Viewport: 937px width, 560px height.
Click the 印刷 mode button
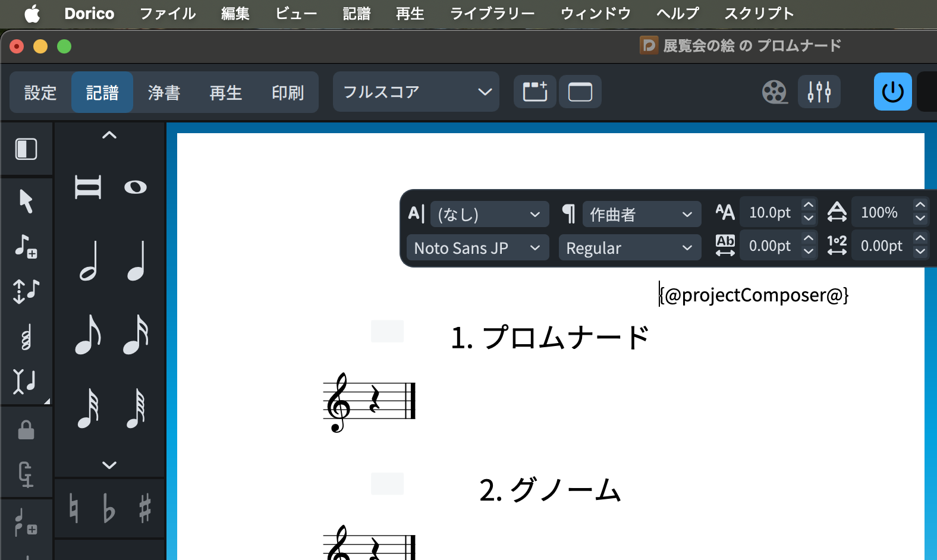coord(288,93)
